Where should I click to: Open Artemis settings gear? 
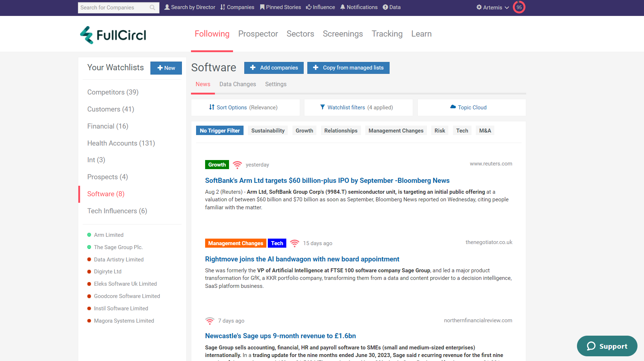479,7
